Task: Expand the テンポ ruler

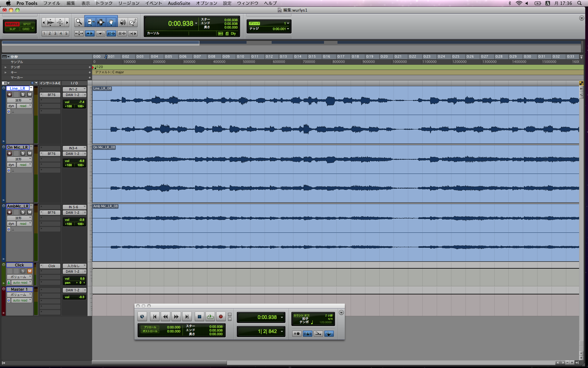Action: 5,67
